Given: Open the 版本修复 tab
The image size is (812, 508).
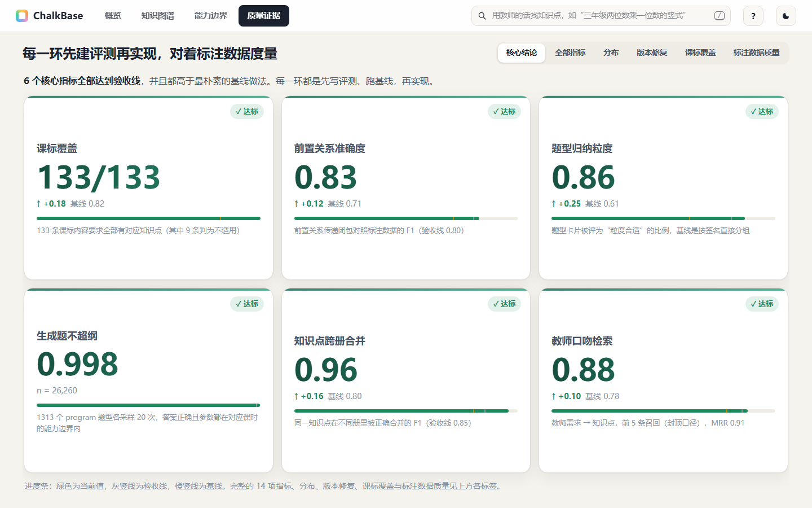Looking at the screenshot, I should (x=652, y=52).
